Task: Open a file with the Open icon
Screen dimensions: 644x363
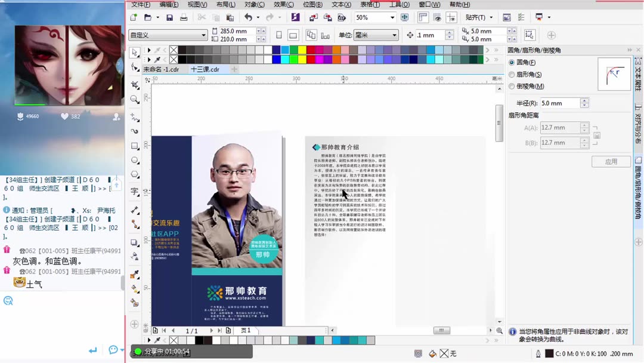Action: click(x=147, y=17)
